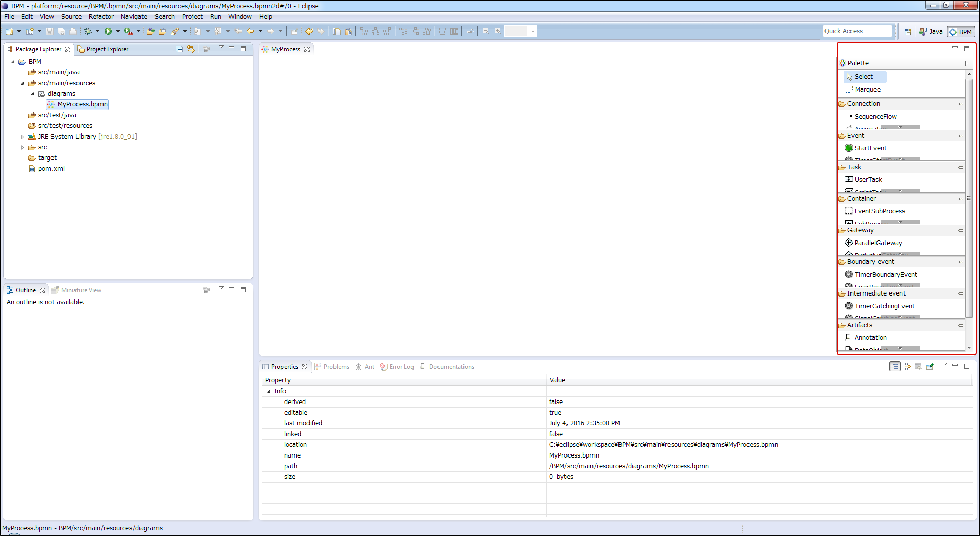The height and width of the screenshot is (536, 980).
Task: Click the Paste toolbar icon
Action: (348, 31)
